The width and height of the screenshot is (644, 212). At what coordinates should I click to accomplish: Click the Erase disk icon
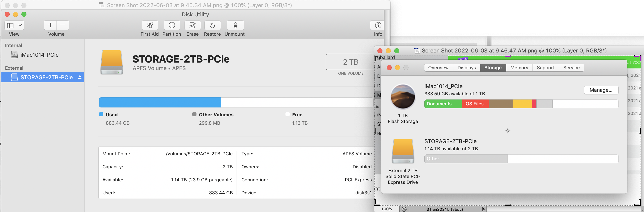(x=192, y=25)
